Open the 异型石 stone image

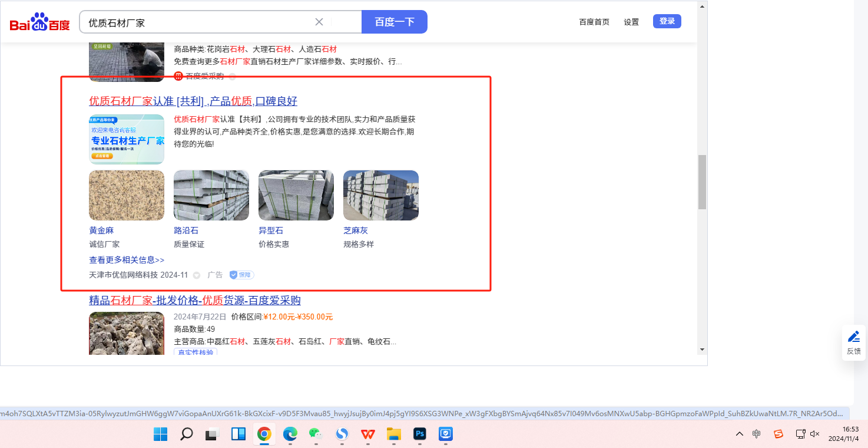[x=296, y=195]
